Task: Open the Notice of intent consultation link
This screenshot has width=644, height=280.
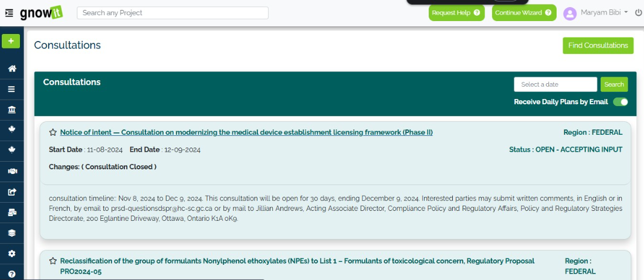Action: pyautogui.click(x=246, y=132)
